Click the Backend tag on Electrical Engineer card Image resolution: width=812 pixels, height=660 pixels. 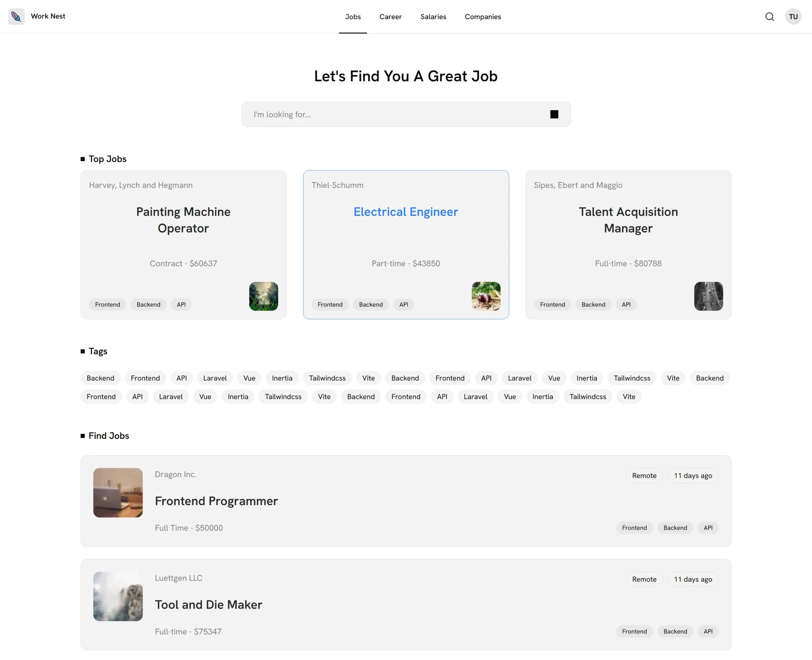[371, 304]
